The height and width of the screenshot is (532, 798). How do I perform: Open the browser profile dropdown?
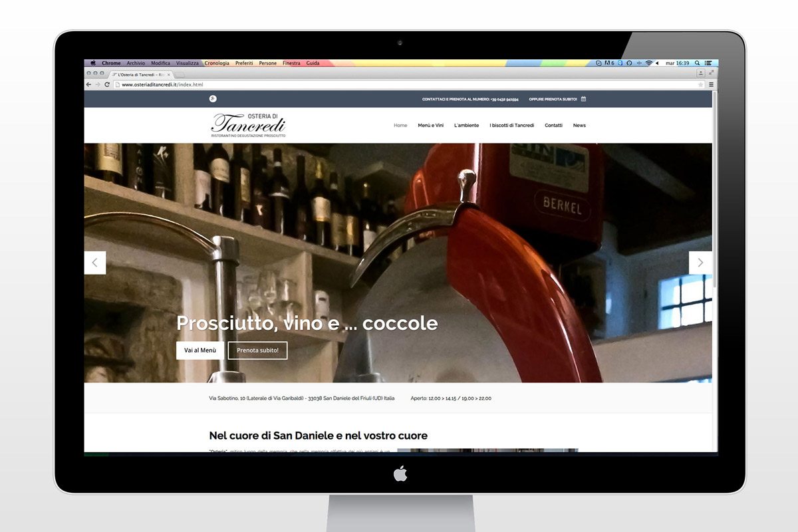701,73
